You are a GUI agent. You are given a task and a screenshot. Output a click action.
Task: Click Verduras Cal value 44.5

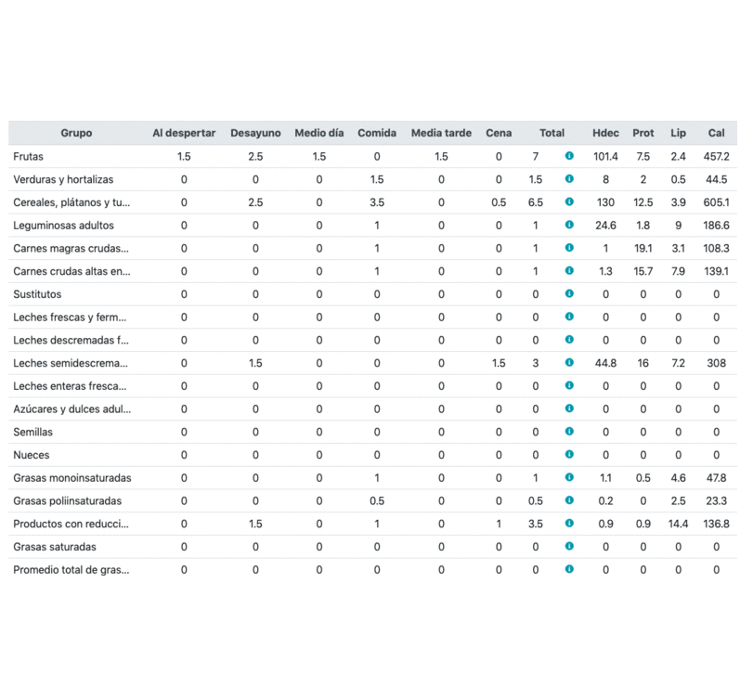coord(716,179)
